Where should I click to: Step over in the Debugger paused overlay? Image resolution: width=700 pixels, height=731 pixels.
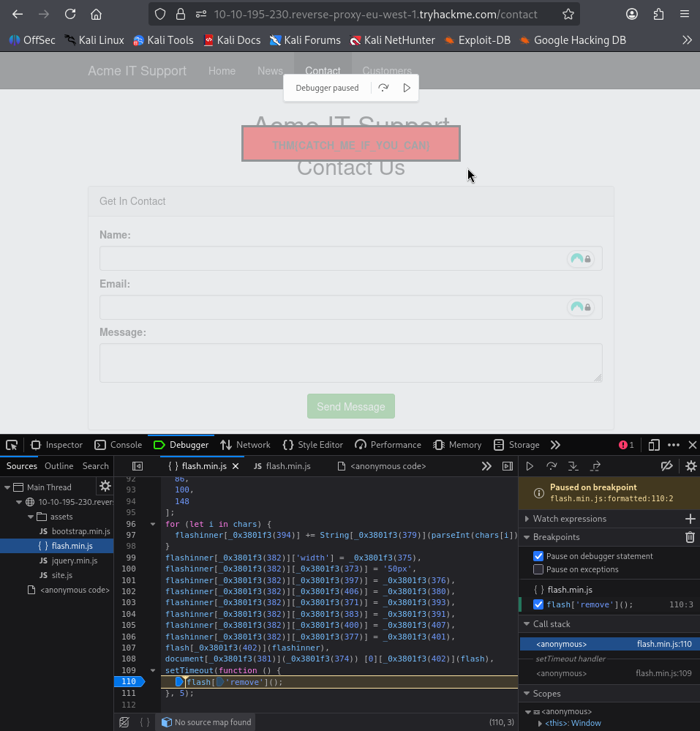pyautogui.click(x=383, y=88)
